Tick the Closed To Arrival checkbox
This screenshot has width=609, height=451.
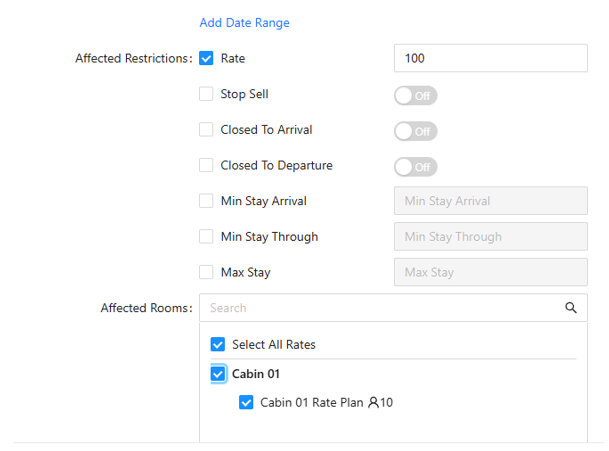pos(206,130)
